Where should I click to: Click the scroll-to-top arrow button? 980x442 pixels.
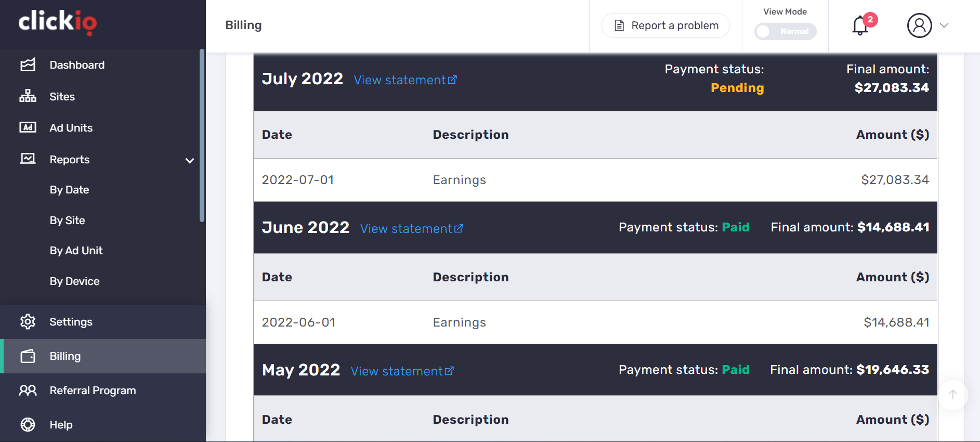pyautogui.click(x=952, y=395)
